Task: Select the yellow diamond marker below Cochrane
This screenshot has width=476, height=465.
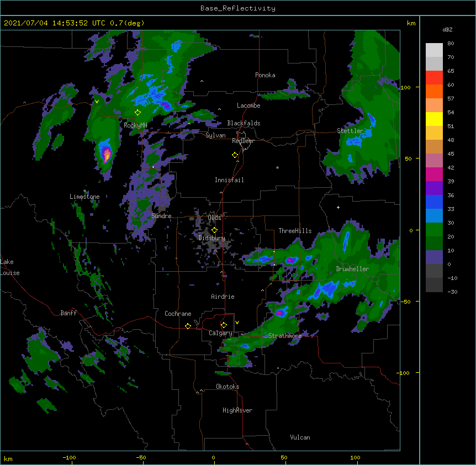Action: (x=188, y=326)
